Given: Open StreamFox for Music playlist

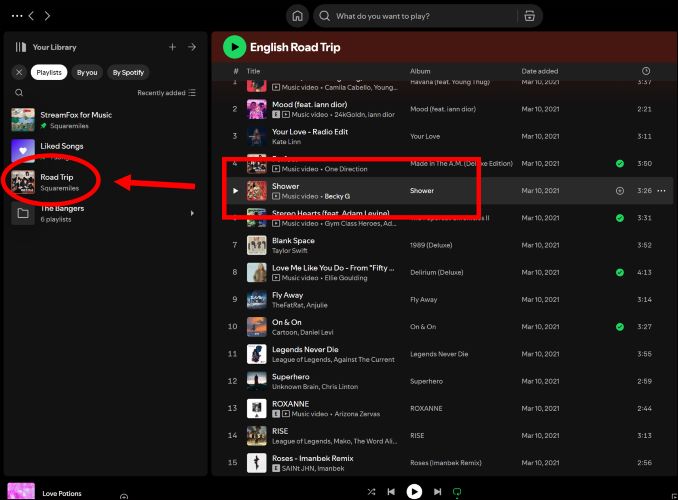Looking at the screenshot, I should (104, 120).
